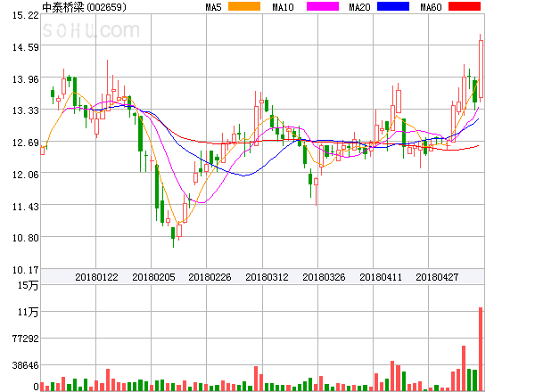Click the MA60 legend label
Viewport: 535px width, 392px height.
[x=431, y=7]
